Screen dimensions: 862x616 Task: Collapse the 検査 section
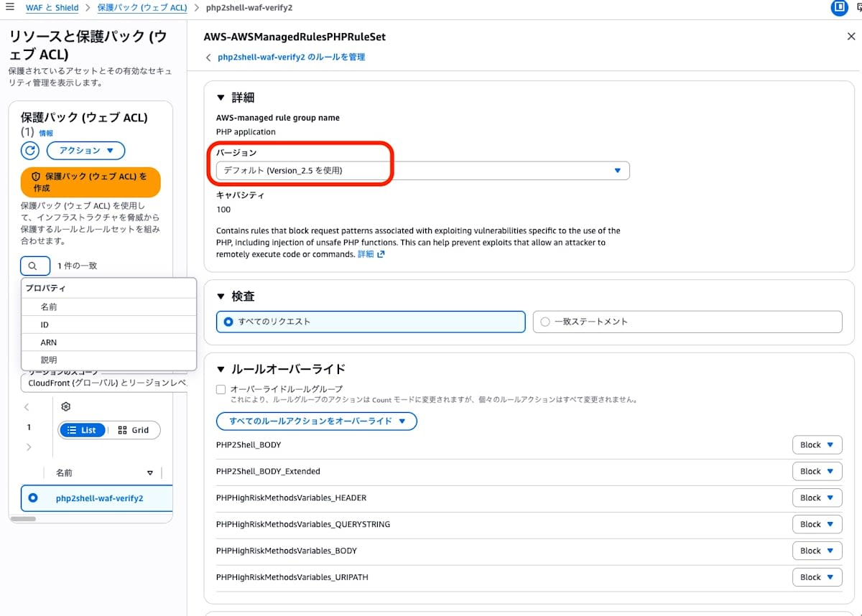coord(221,297)
